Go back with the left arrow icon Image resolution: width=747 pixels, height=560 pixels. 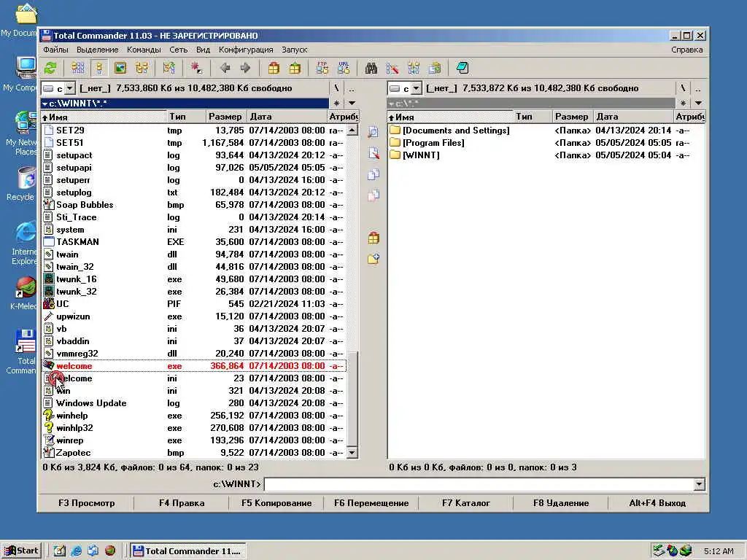tap(225, 68)
